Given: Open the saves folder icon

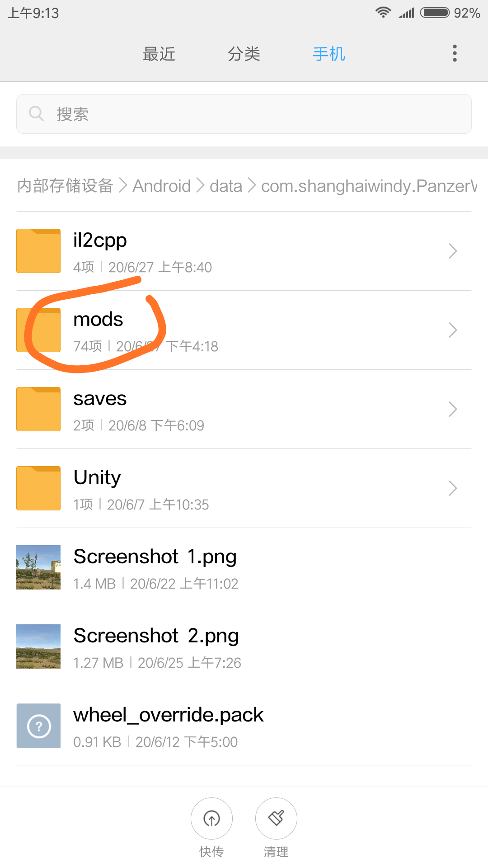Looking at the screenshot, I should click(x=38, y=409).
